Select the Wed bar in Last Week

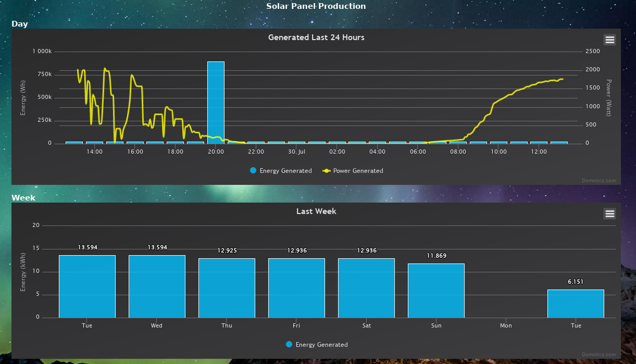(157, 286)
